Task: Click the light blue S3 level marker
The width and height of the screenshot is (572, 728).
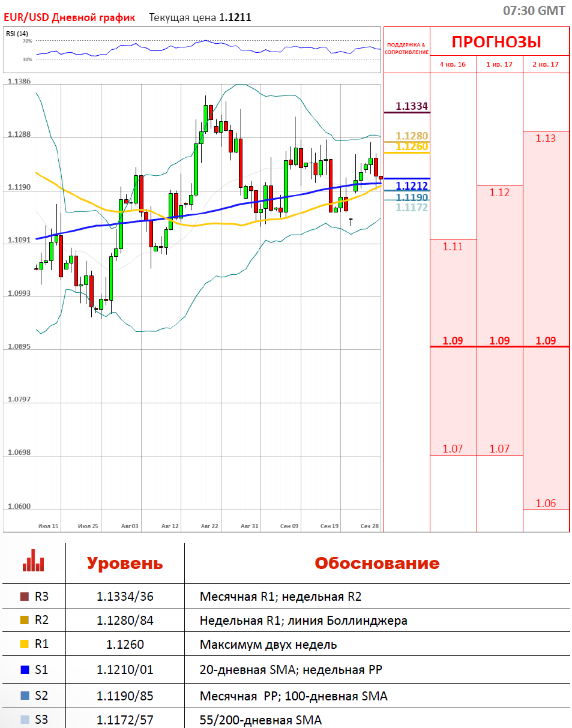Action: click(25, 719)
